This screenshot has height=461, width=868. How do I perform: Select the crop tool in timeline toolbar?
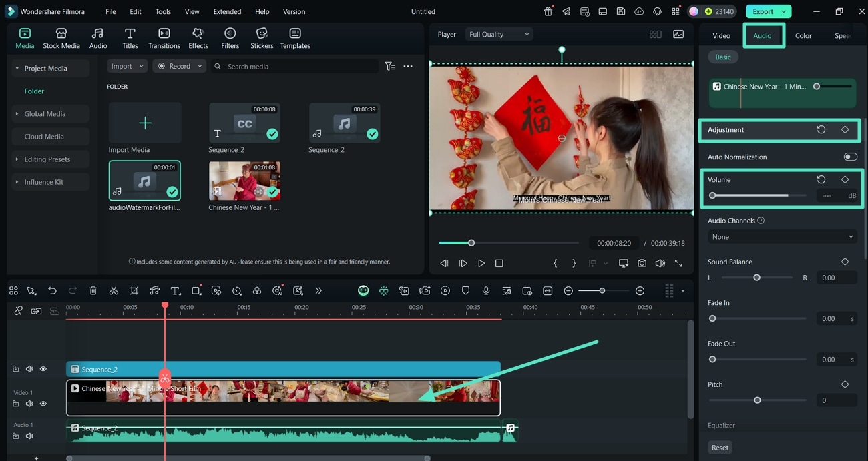pos(134,291)
